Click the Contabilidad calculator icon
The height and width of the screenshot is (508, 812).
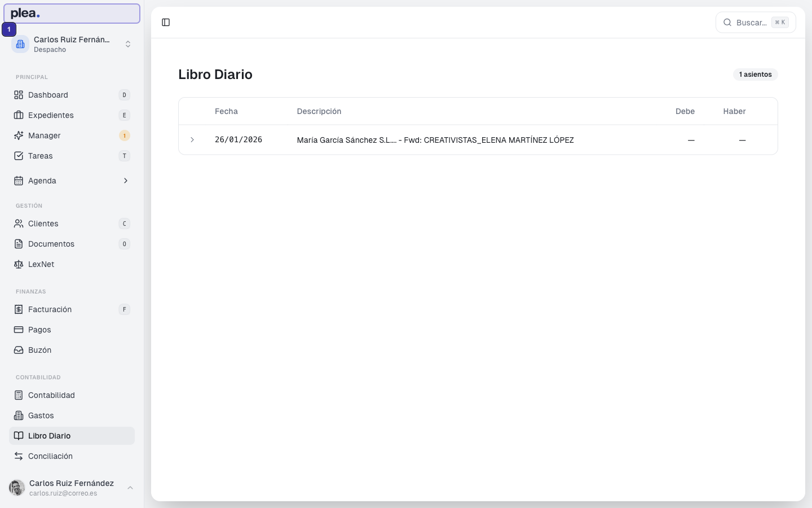click(19, 395)
